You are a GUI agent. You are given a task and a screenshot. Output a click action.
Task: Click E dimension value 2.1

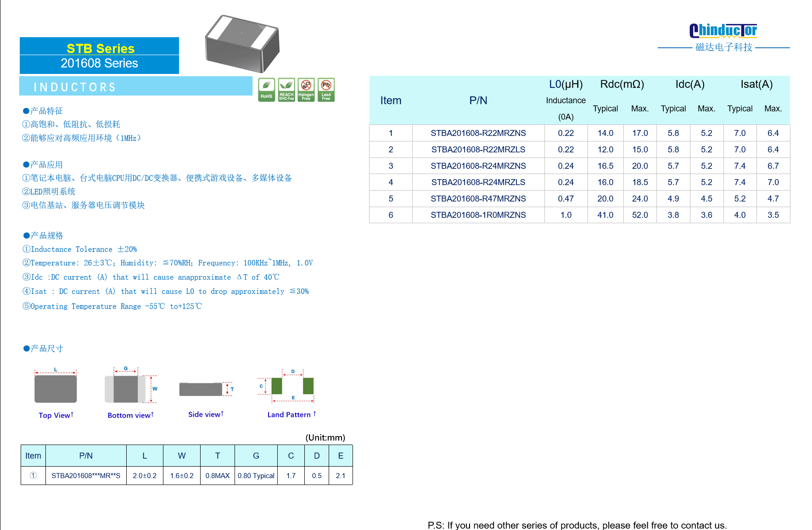(x=341, y=476)
